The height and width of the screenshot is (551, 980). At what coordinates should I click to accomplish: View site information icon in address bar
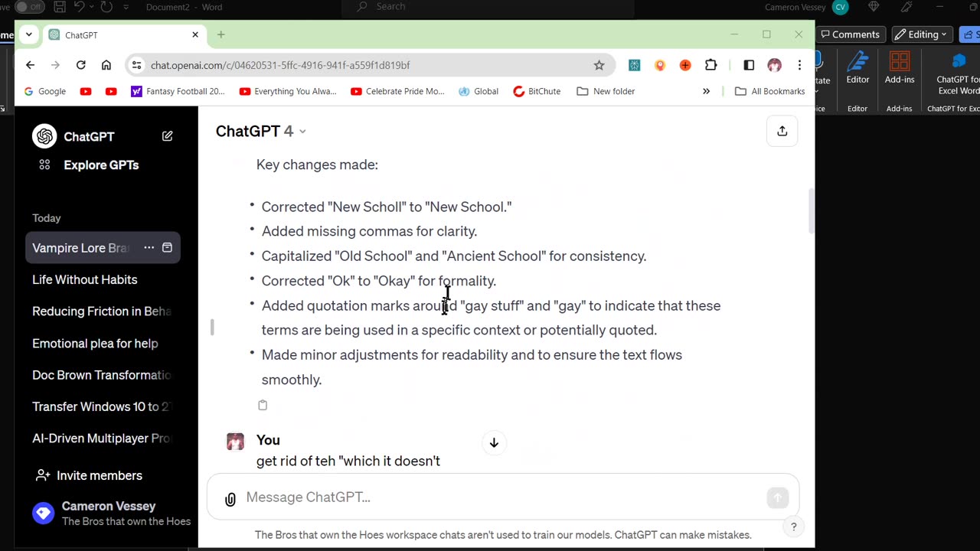pyautogui.click(x=136, y=65)
